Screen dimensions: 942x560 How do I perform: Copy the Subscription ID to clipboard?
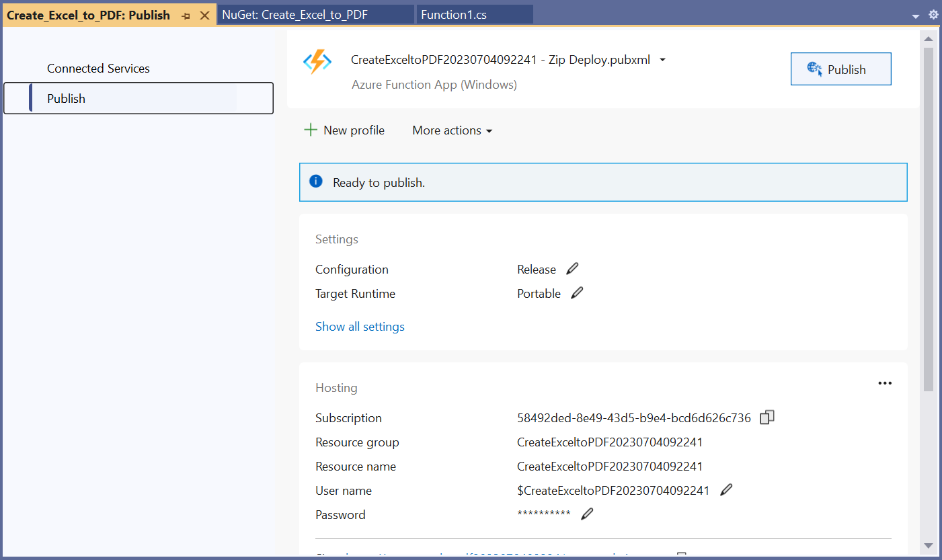pos(767,417)
